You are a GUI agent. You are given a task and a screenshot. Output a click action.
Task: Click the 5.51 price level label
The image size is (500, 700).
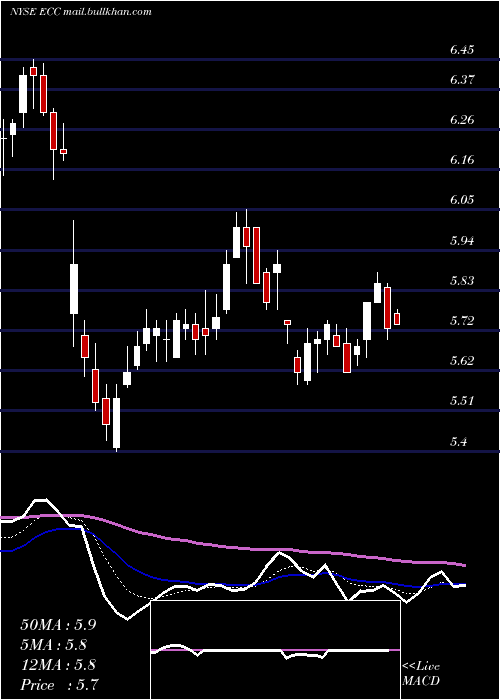point(462,401)
